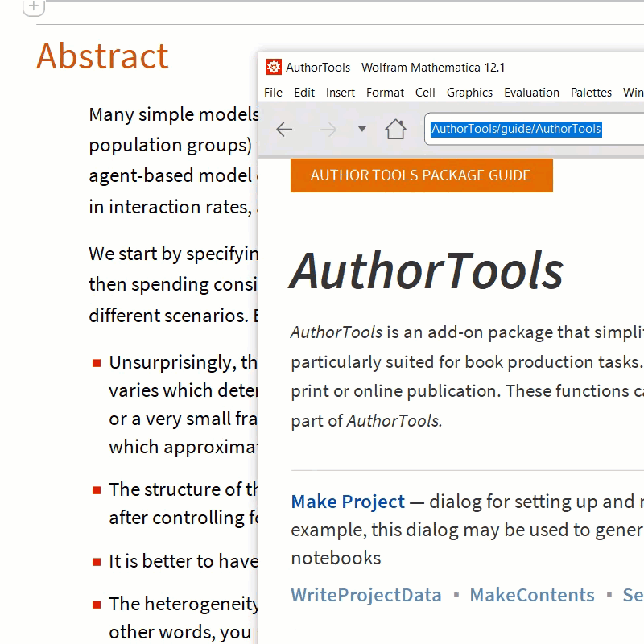
Task: Click the forward arrow in the documentation toolbar
Action: [x=328, y=130]
